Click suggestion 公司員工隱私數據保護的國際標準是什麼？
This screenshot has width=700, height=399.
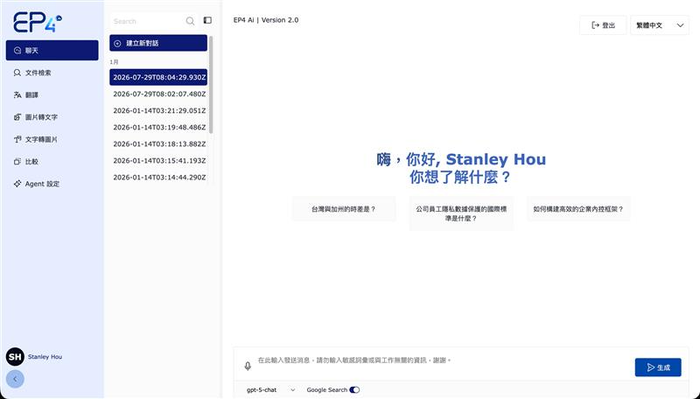(461, 213)
